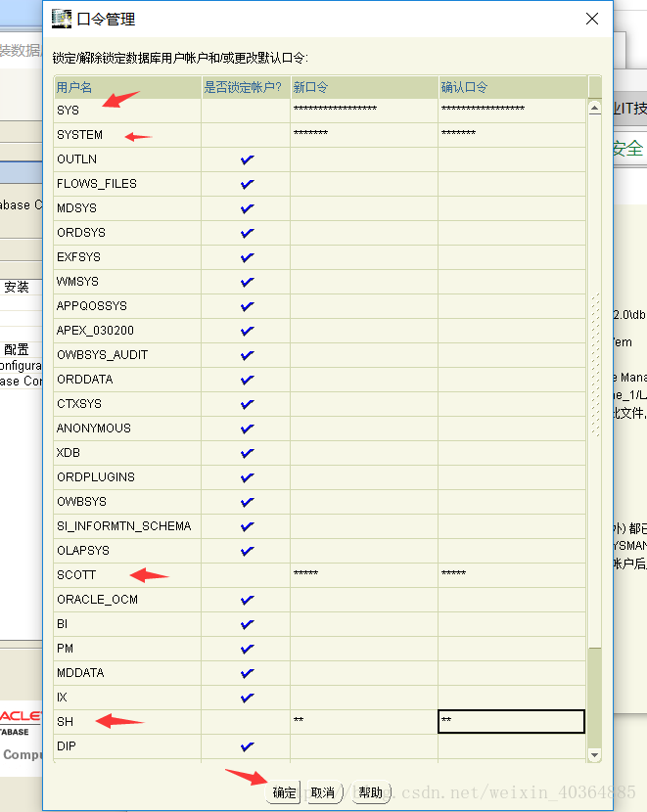The image size is (647, 812).
Task: Click the OUTLN new password cell
Action: (364, 159)
